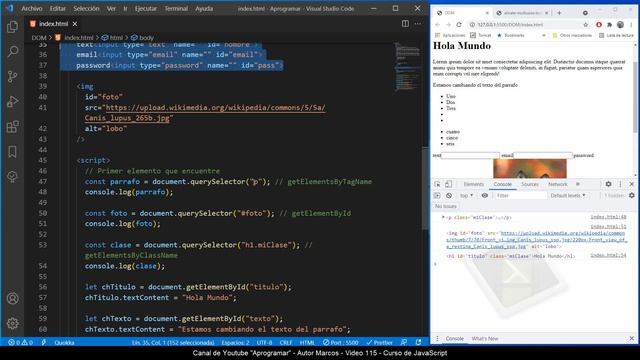Screen dimensions: 640x360
Task: Clear the DevTools console
Action: (449, 196)
